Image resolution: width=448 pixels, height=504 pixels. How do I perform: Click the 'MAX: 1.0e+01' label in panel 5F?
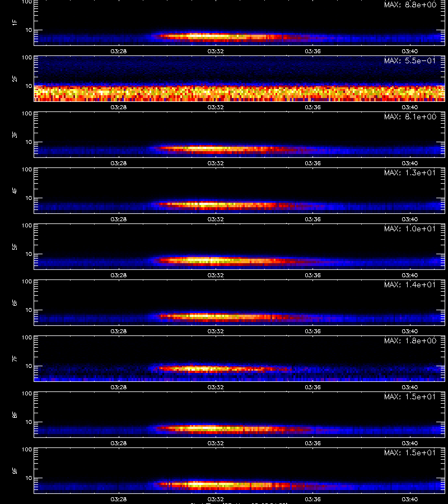click(410, 228)
